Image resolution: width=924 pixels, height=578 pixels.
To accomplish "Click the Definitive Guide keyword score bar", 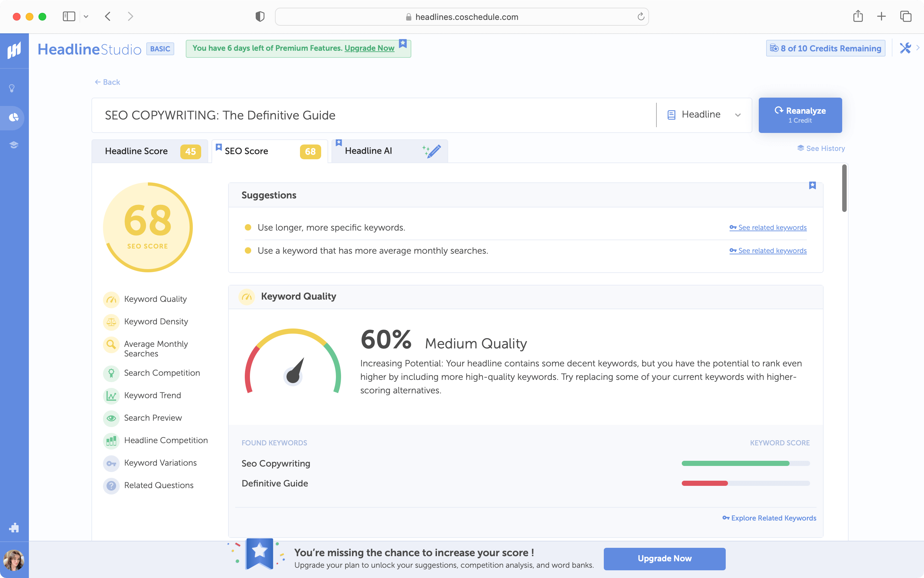I will (x=746, y=483).
